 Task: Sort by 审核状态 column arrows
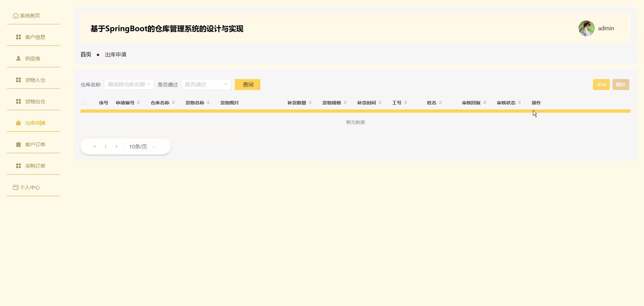point(520,103)
